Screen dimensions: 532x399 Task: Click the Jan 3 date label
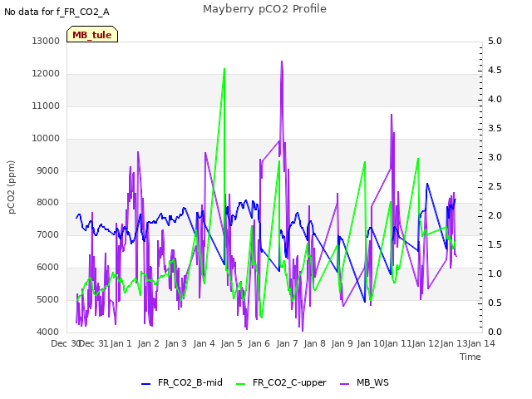pos(175,343)
